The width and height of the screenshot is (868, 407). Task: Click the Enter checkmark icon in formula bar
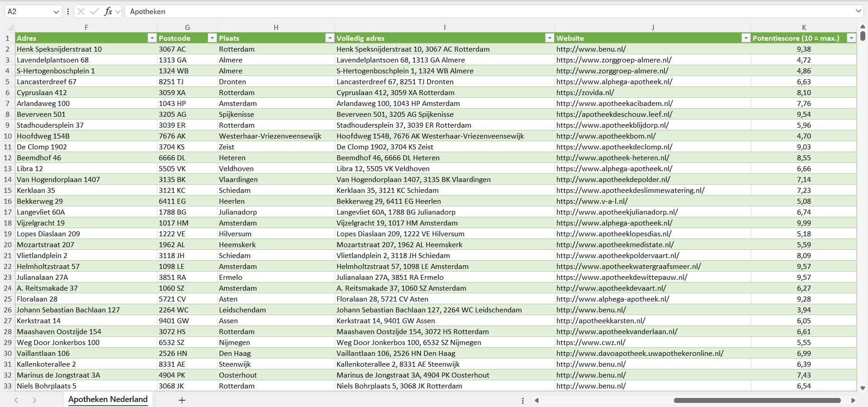pyautogui.click(x=95, y=11)
